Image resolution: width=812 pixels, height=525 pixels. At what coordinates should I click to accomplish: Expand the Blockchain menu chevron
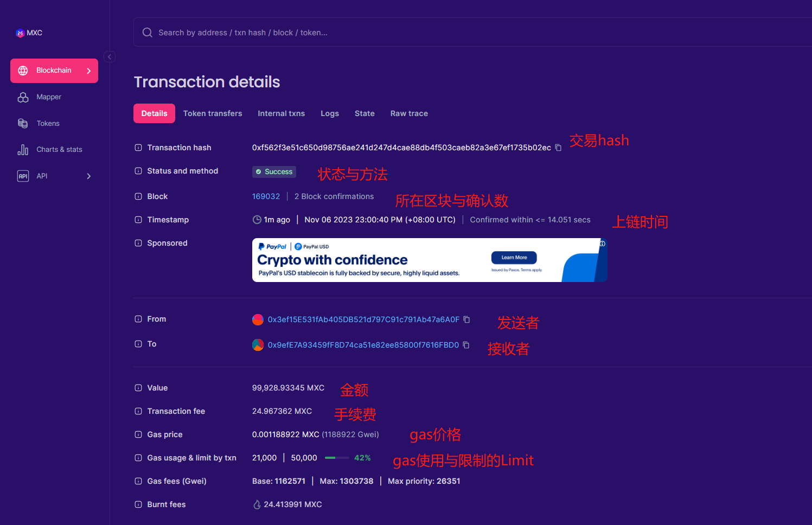coord(89,71)
